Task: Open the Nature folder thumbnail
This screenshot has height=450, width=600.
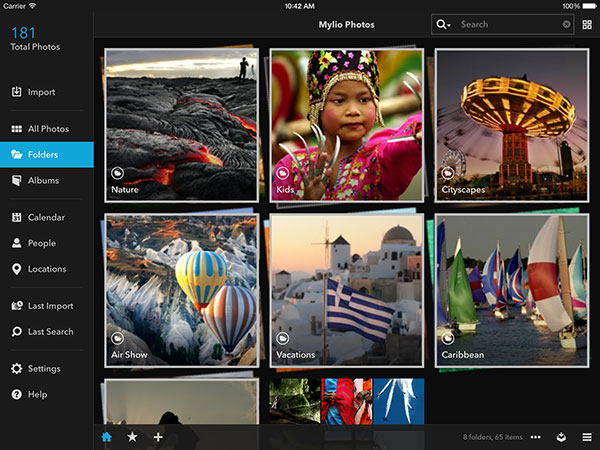Action: point(182,125)
